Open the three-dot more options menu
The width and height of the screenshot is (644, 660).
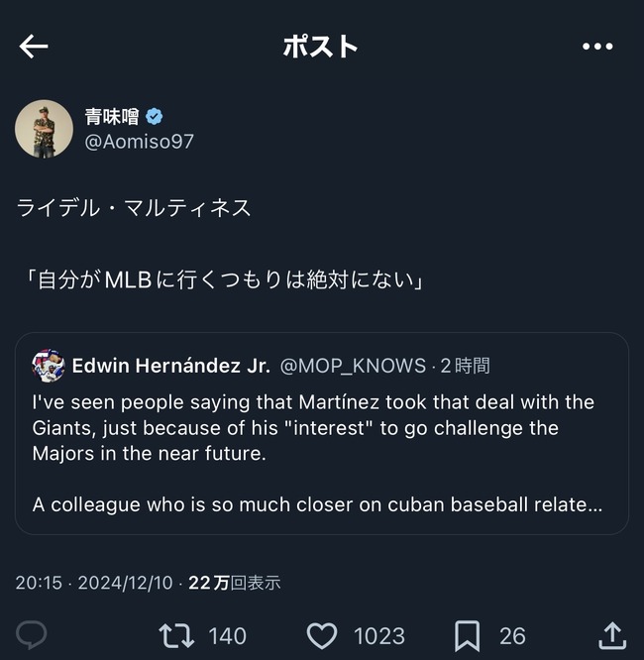pos(597,47)
